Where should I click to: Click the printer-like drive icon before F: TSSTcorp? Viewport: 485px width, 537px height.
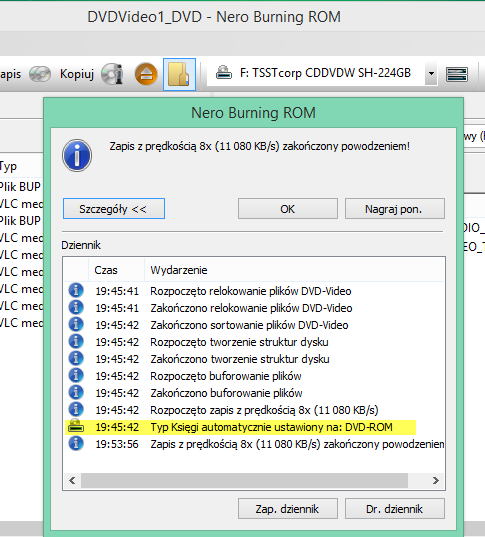224,73
